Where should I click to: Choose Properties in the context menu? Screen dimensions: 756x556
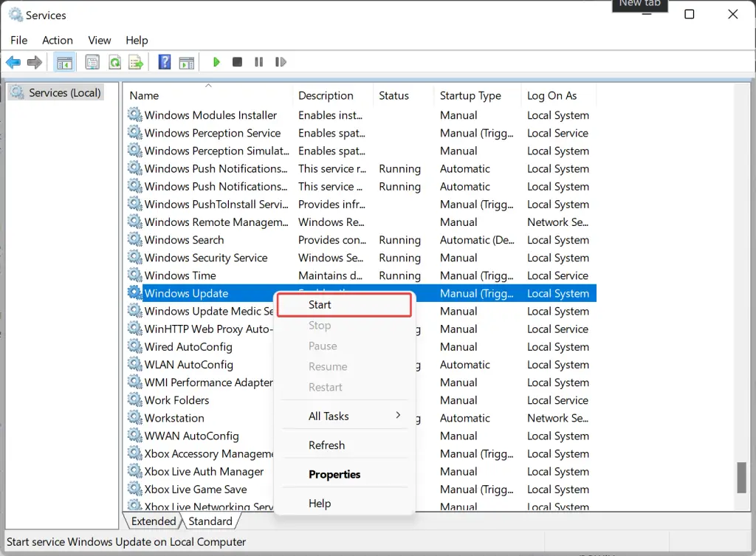(x=334, y=475)
